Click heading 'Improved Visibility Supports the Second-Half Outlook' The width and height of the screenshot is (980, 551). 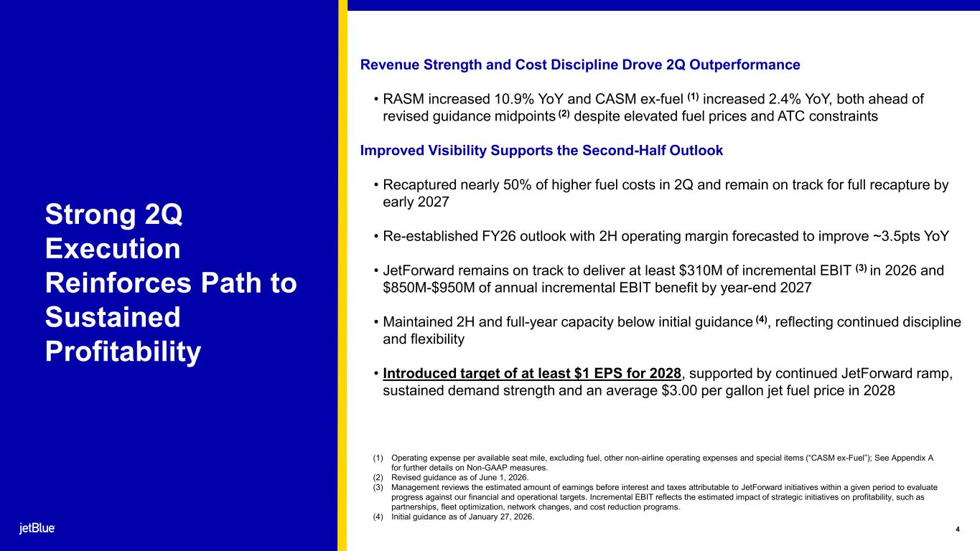pos(541,151)
